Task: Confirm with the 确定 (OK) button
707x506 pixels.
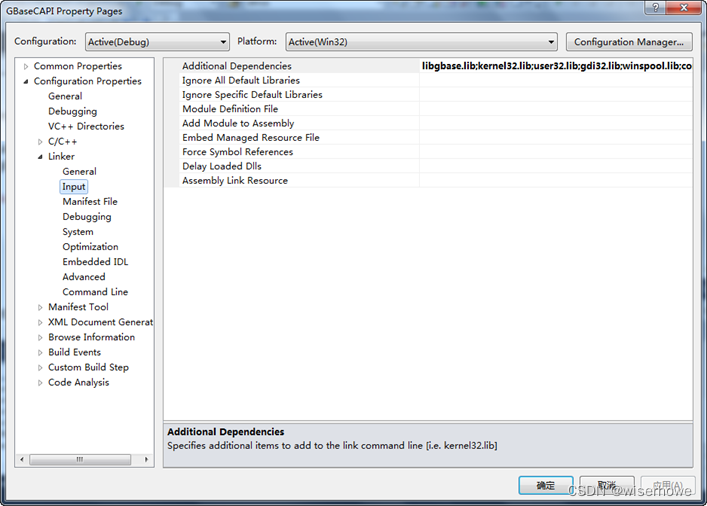Action: 546,485
